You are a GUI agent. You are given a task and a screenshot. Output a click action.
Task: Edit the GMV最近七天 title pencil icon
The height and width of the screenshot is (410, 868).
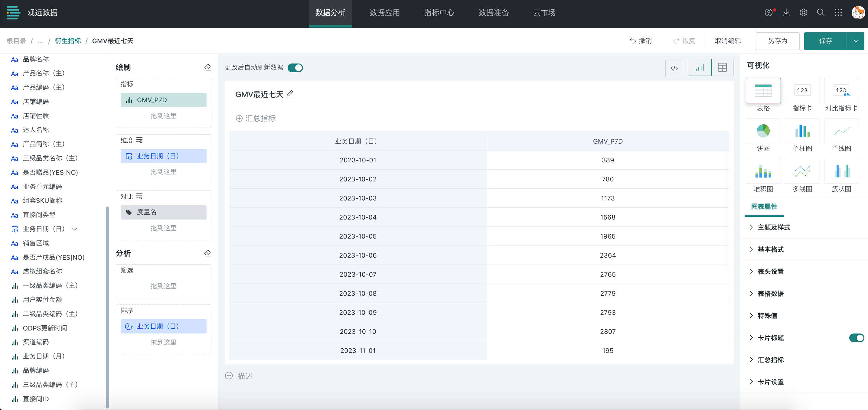(290, 94)
